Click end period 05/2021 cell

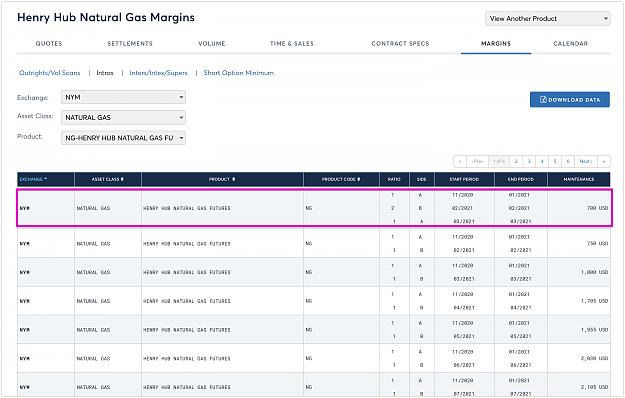521,336
